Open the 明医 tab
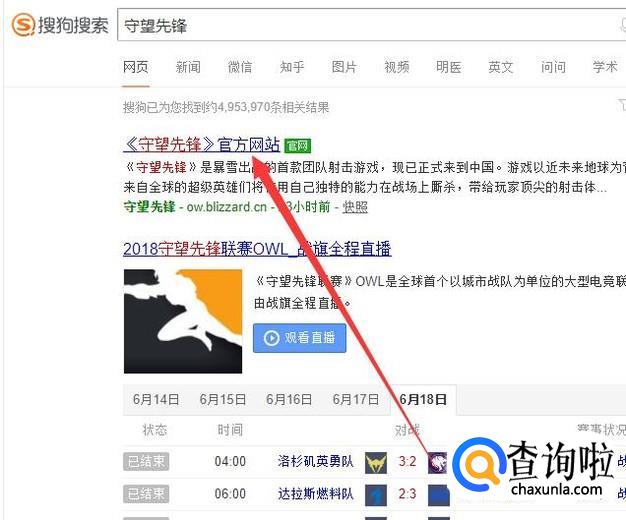 (x=449, y=67)
